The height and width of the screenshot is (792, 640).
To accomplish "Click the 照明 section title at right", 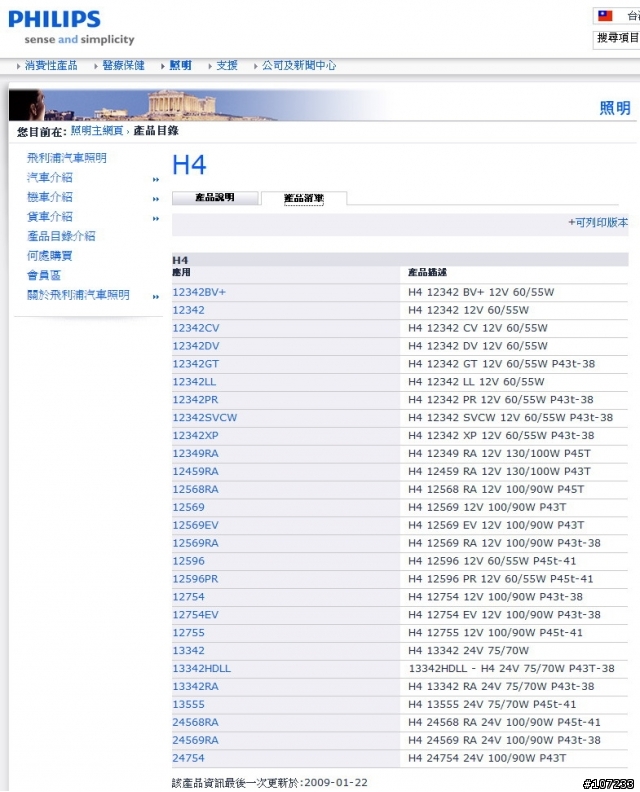I will pyautogui.click(x=615, y=108).
